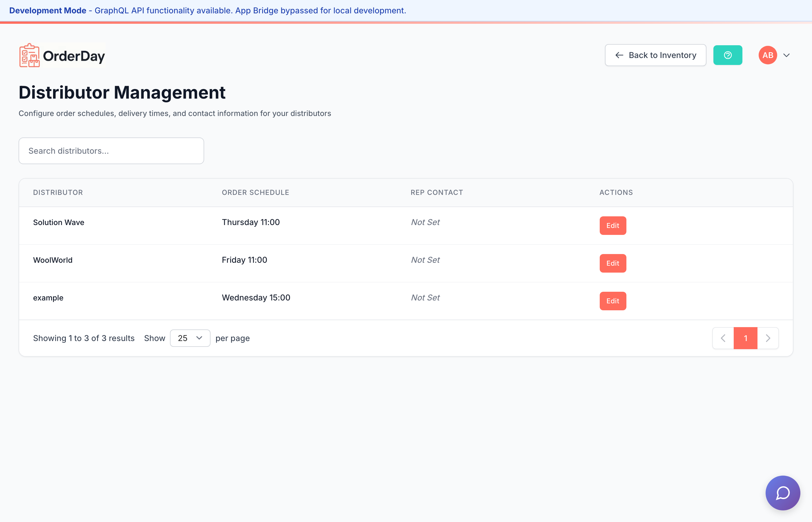
Task: Edit the Solution Wave distributor
Action: [613, 225]
